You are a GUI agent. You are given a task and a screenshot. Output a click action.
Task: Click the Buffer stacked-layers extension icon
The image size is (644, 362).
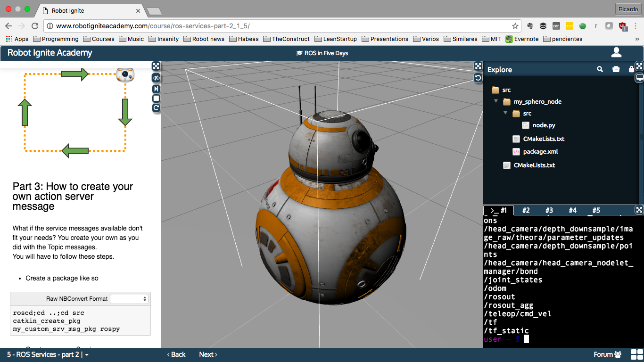click(543, 26)
